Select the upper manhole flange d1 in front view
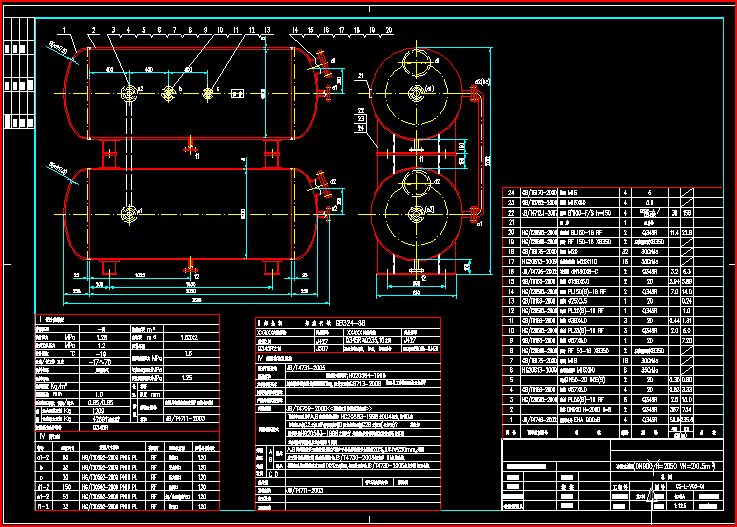Screen dimensions: 737x527 click(322, 62)
